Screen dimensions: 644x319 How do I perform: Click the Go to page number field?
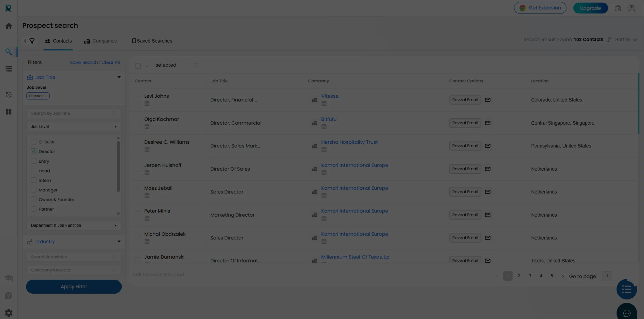point(607,276)
